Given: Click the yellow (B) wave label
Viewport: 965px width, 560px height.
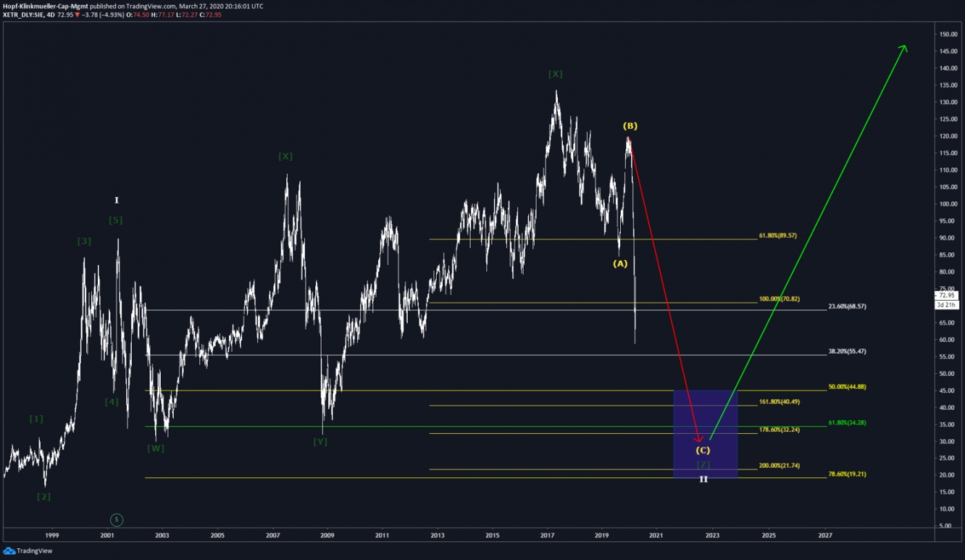Looking at the screenshot, I should tap(630, 126).
